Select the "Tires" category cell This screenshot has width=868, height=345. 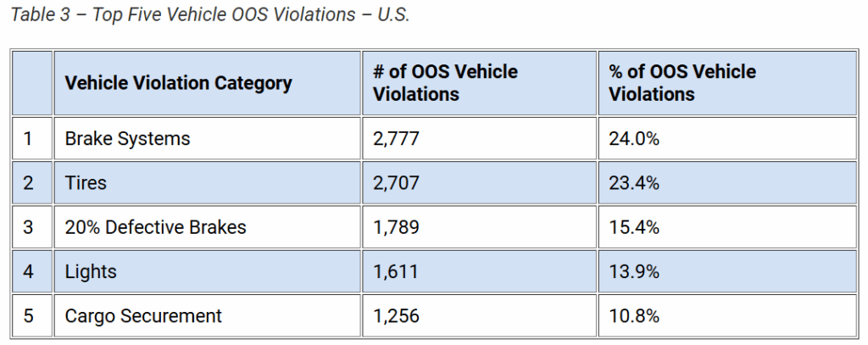(84, 183)
